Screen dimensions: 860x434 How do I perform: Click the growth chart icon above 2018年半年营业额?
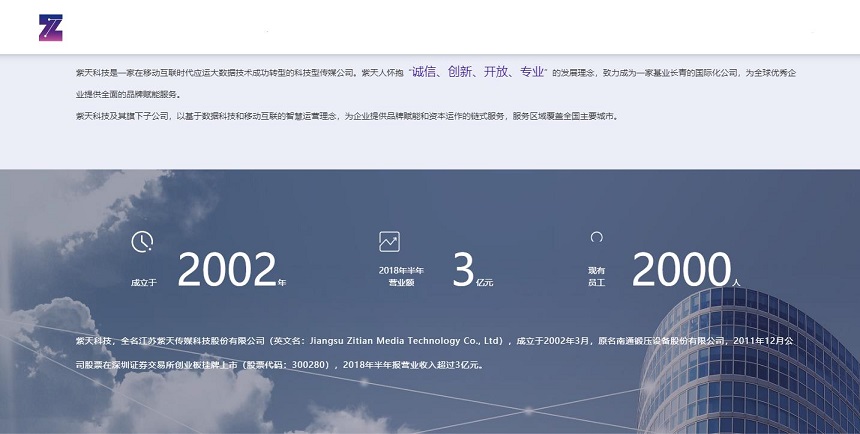coord(389,242)
